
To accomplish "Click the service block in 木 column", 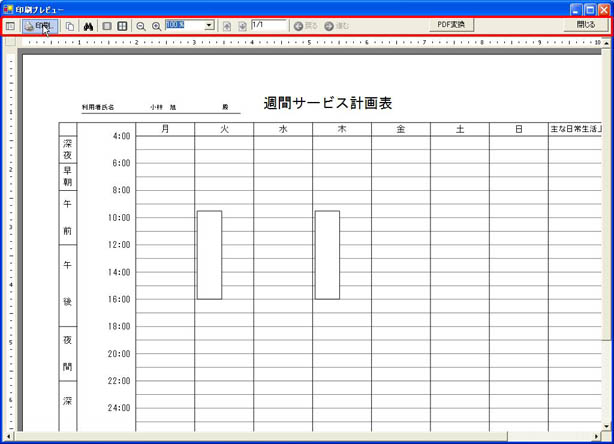I will [x=327, y=255].
